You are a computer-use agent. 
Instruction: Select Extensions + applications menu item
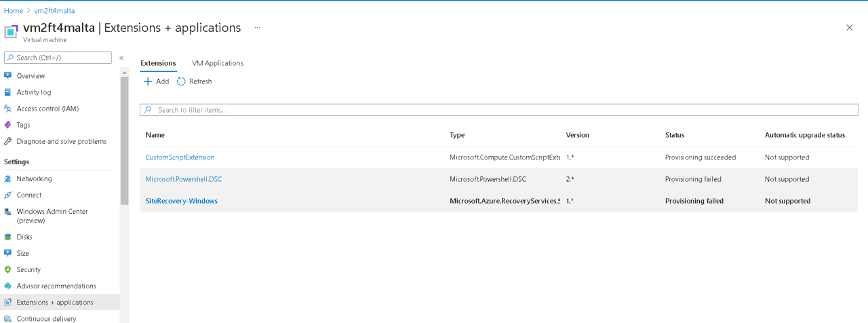[55, 303]
